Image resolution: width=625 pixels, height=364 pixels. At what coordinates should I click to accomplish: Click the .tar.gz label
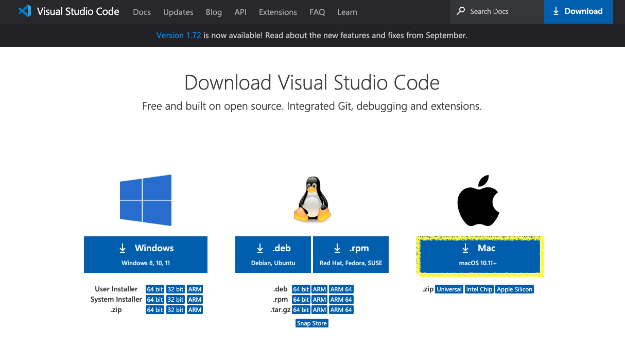point(281,310)
